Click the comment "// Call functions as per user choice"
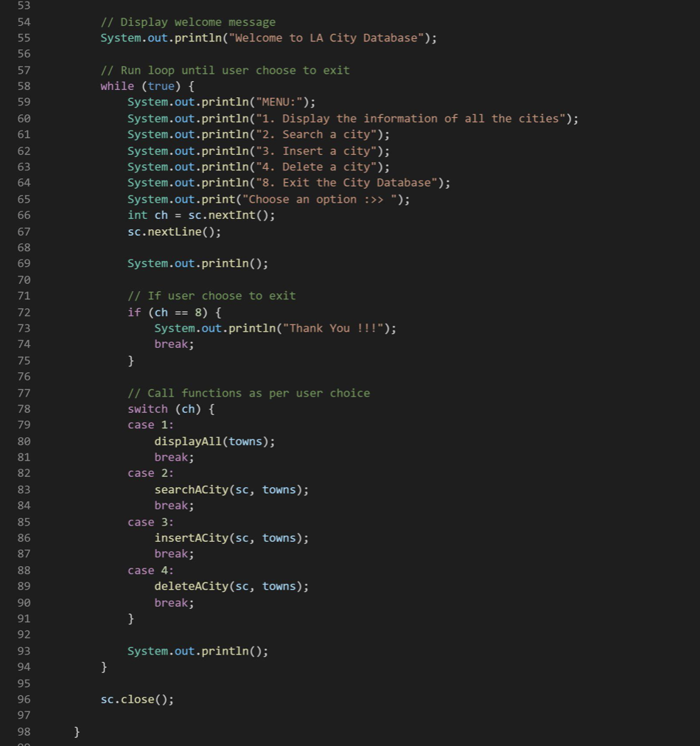Viewport: 700px width, 746px height. pyautogui.click(x=249, y=393)
